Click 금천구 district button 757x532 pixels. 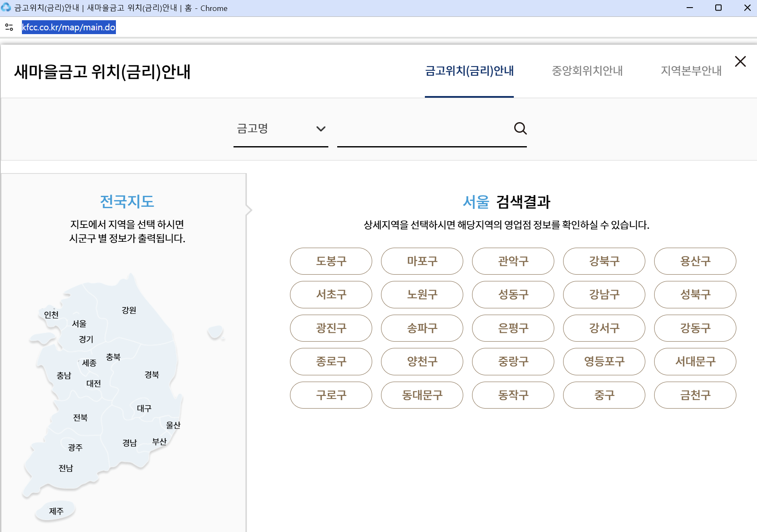coord(695,395)
